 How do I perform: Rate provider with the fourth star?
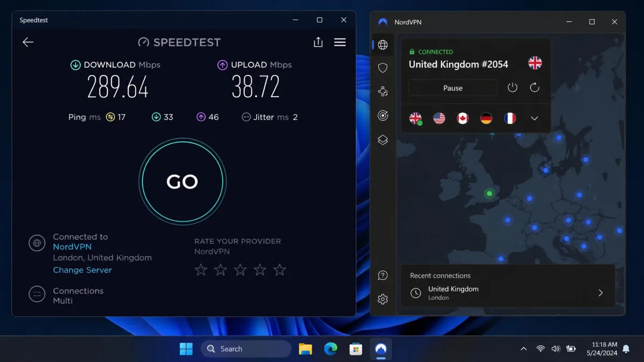(x=260, y=270)
